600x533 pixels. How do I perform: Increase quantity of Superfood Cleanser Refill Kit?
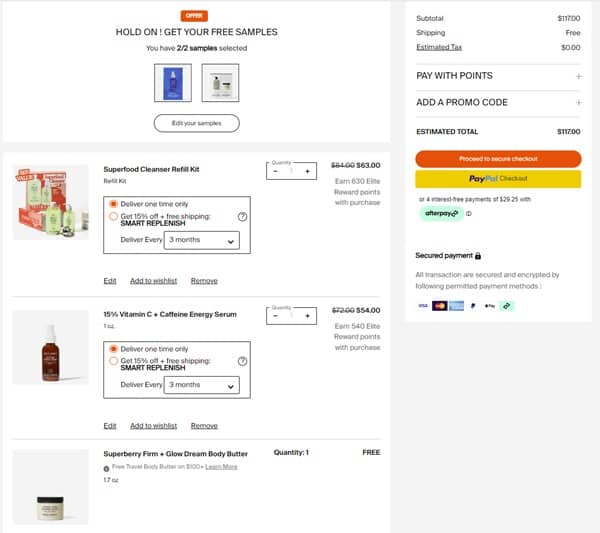coord(308,171)
